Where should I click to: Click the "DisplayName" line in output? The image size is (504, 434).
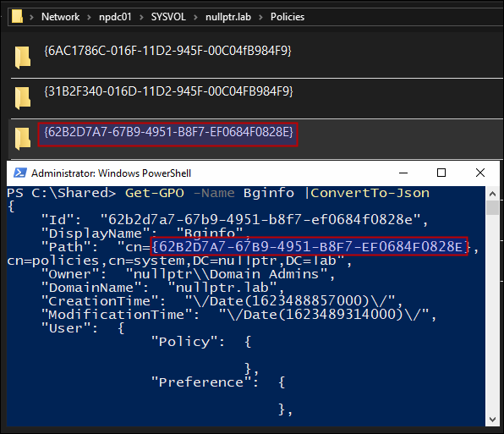145,233
